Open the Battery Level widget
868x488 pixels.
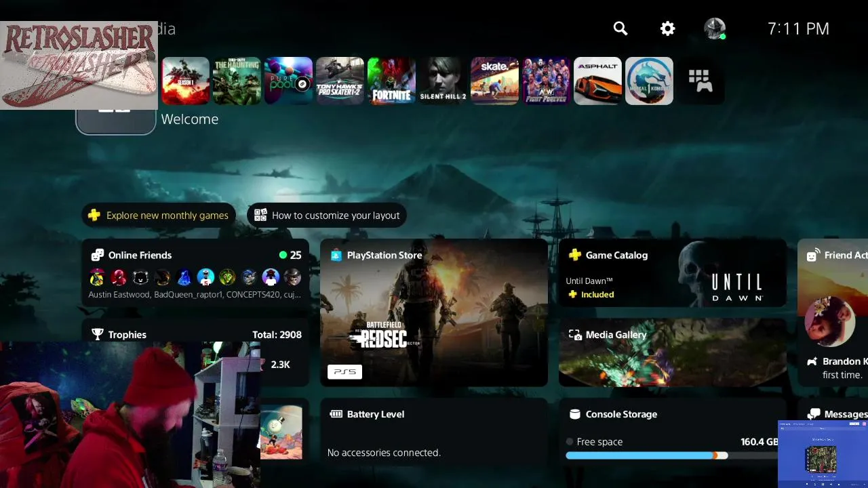coord(434,434)
